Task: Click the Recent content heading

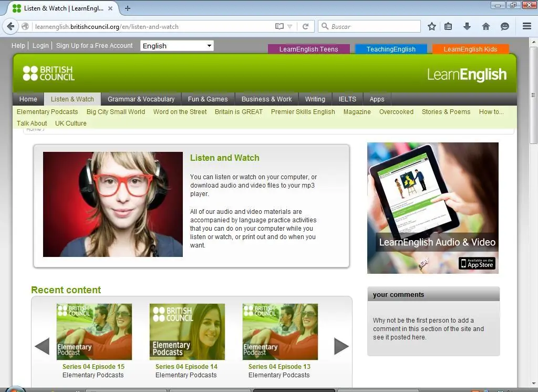Action: tap(66, 290)
